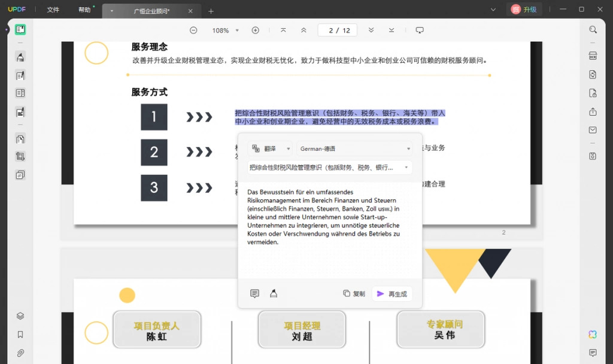Highlight text using popup highlighter icon
The image size is (613, 364).
coord(274,293)
